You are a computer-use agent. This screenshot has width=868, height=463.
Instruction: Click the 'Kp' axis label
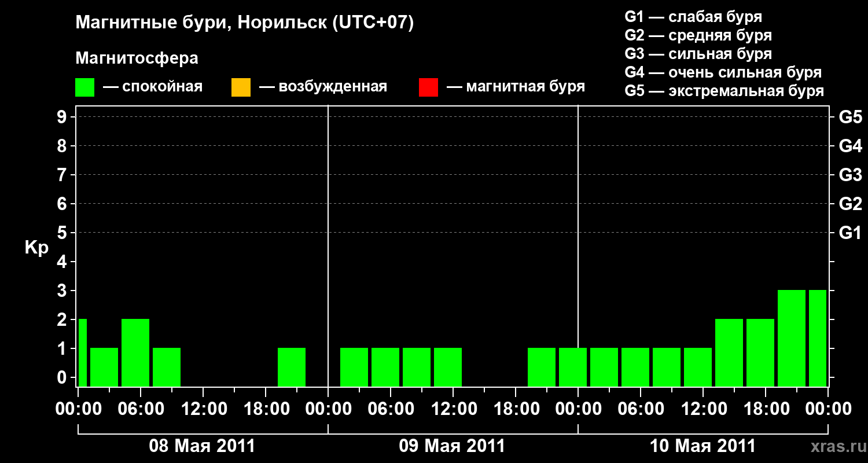(36, 248)
